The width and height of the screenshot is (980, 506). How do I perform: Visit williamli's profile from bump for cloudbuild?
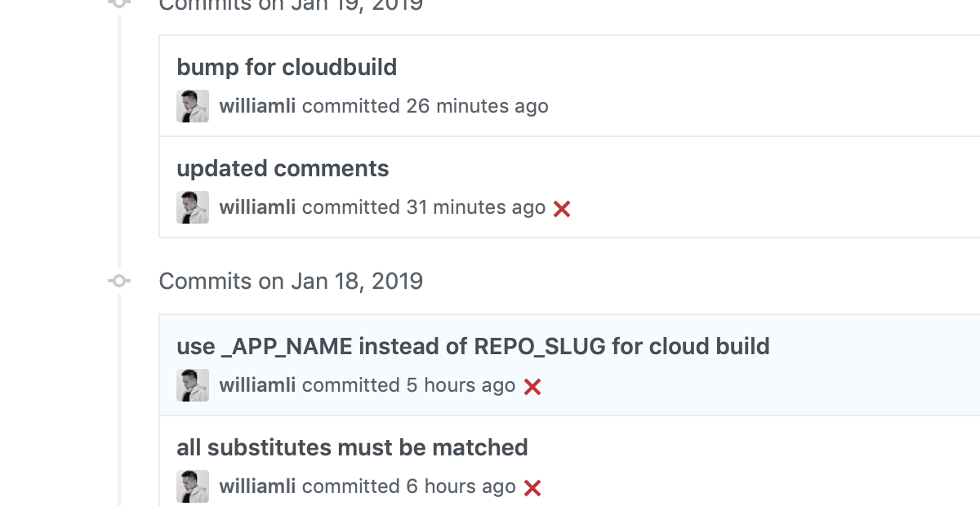coord(257,106)
